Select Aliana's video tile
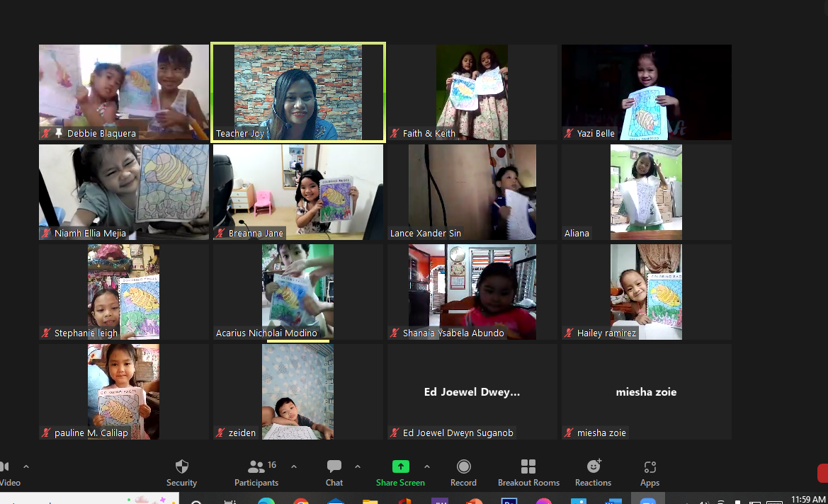The image size is (828, 504). (647, 192)
